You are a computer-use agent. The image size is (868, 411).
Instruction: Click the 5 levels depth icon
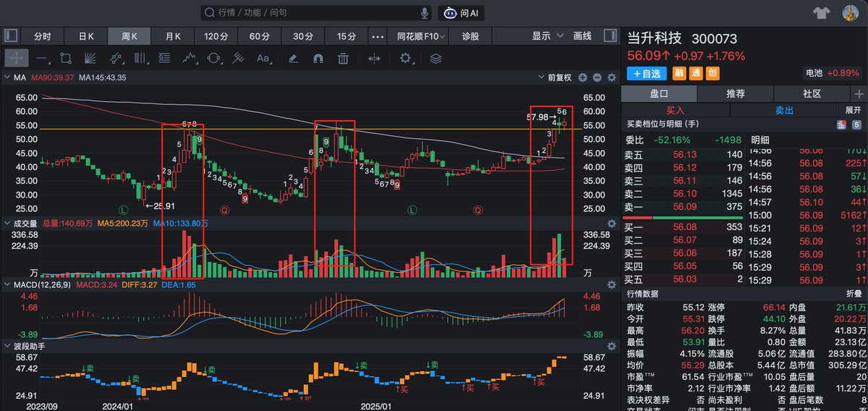click(855, 125)
